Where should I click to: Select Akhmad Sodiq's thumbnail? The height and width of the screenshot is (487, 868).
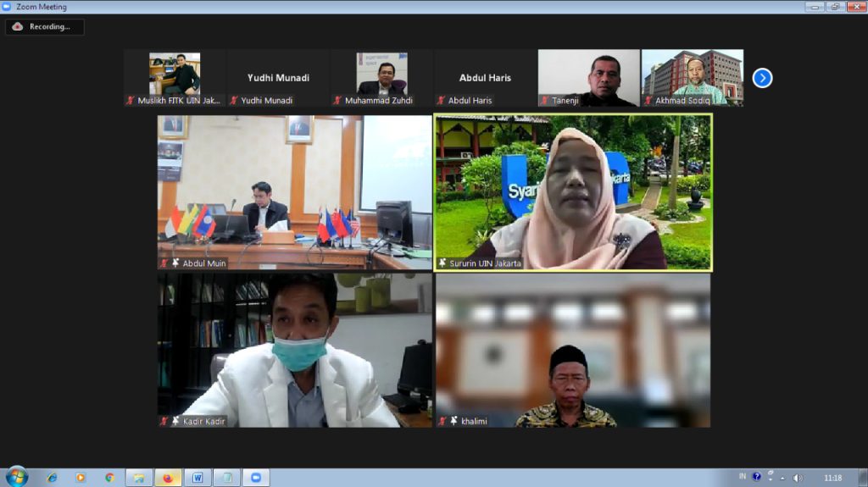(x=692, y=78)
